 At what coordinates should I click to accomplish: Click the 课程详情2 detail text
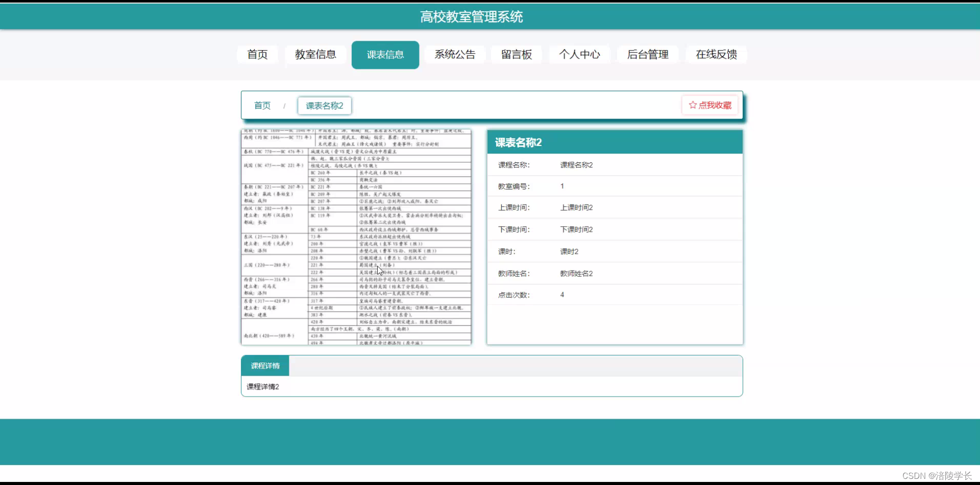pos(262,386)
